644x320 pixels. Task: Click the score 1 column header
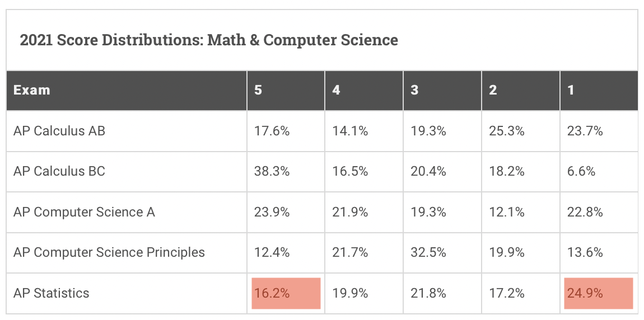[571, 90]
